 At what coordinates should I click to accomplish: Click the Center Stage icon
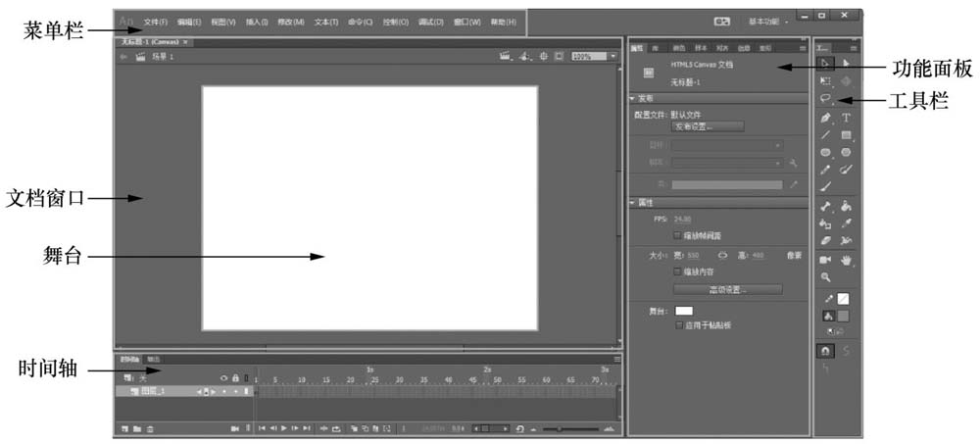(x=543, y=56)
